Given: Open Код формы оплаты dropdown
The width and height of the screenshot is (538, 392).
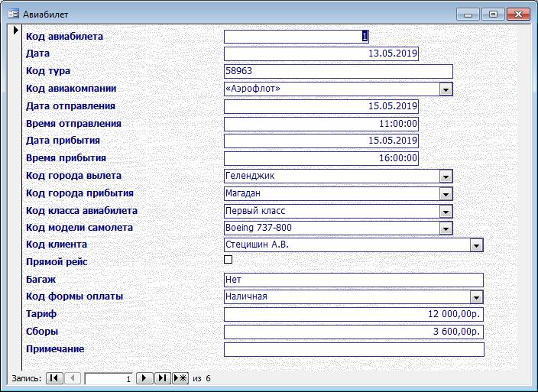Looking at the screenshot, I should (477, 297).
